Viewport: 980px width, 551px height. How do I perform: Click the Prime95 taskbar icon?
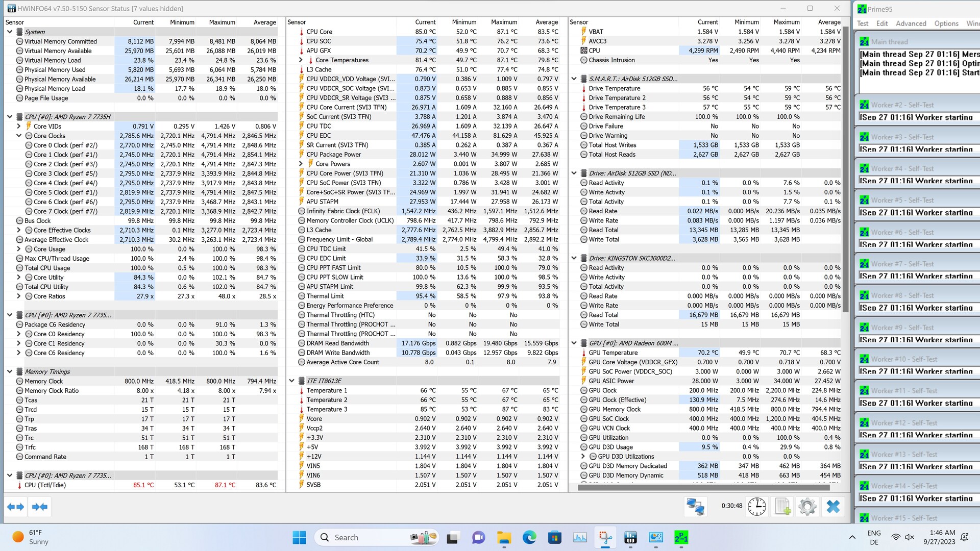(681, 537)
